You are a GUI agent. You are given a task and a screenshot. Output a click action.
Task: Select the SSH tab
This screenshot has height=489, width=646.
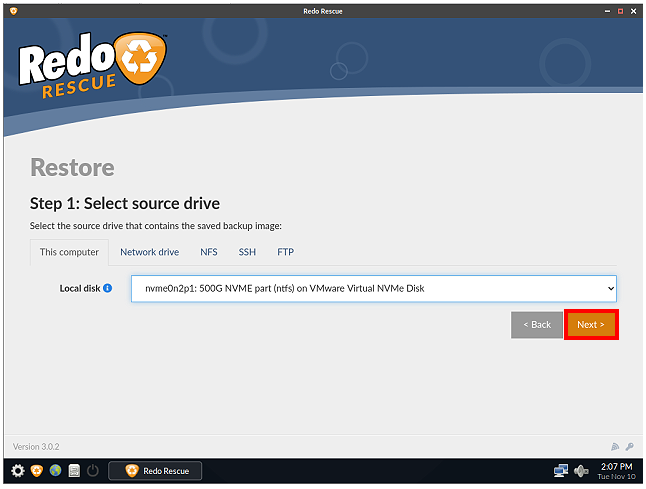[247, 252]
